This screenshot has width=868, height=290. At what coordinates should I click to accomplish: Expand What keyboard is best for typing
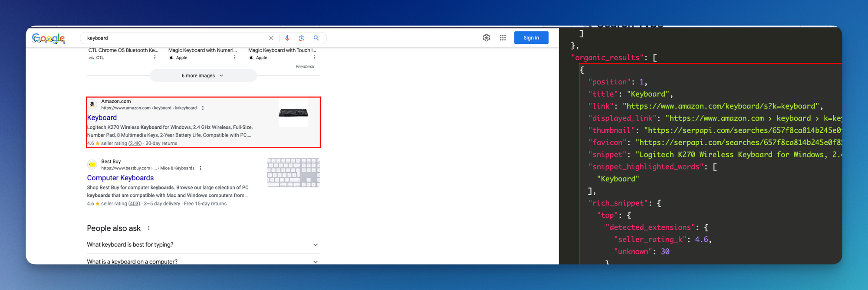click(203, 244)
